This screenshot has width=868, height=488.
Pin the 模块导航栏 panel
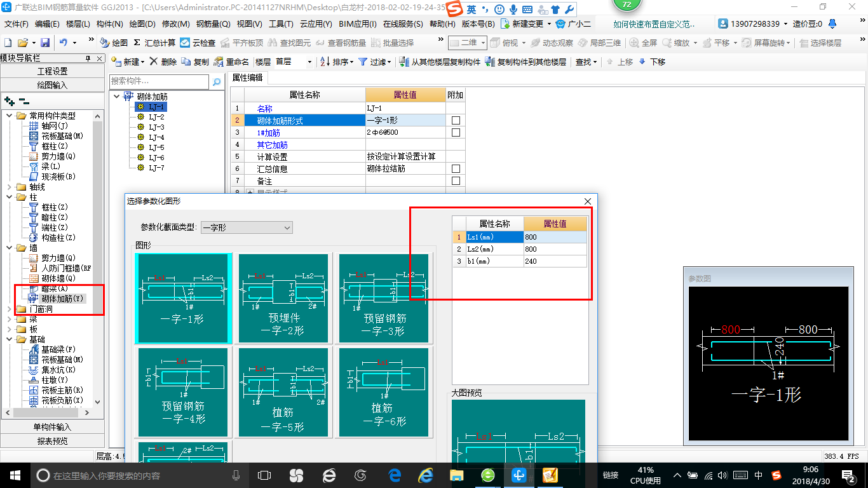pyautogui.click(x=88, y=58)
